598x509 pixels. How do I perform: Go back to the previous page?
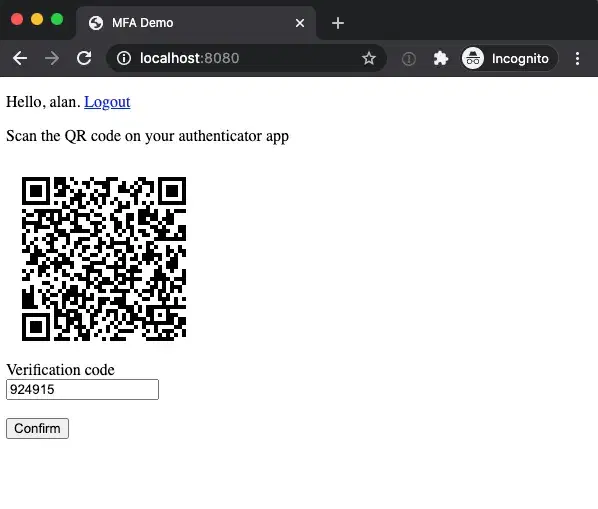(x=20, y=58)
